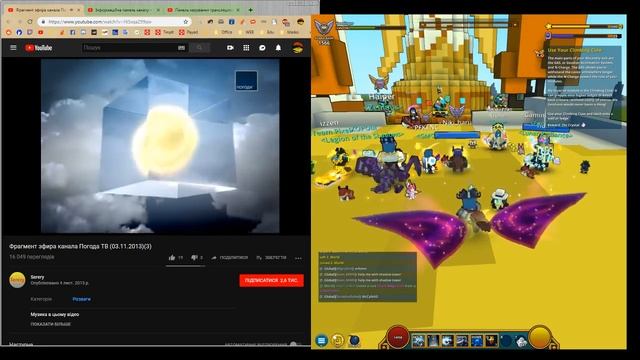Screen dimensions: 640x360
Task: Open the Office bookmarks folder
Action: coord(224,32)
